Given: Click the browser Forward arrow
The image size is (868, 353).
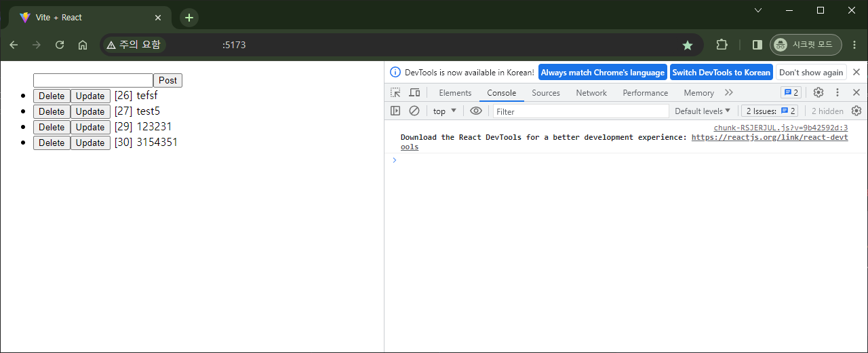Looking at the screenshot, I should point(37,45).
